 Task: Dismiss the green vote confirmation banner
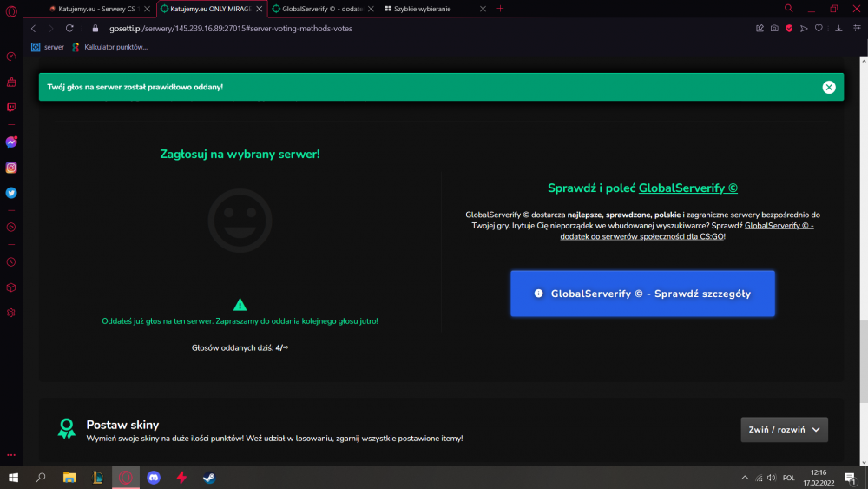(829, 87)
